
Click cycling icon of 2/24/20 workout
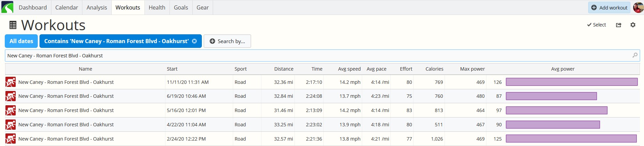(11, 139)
